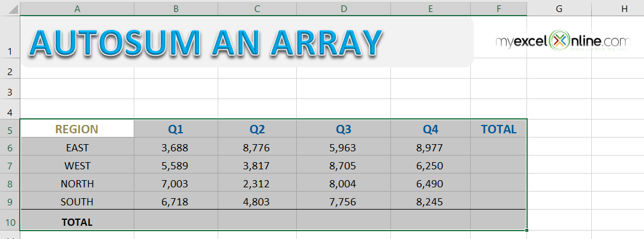Select column F header
The width and height of the screenshot is (644, 239).
coord(499,8)
